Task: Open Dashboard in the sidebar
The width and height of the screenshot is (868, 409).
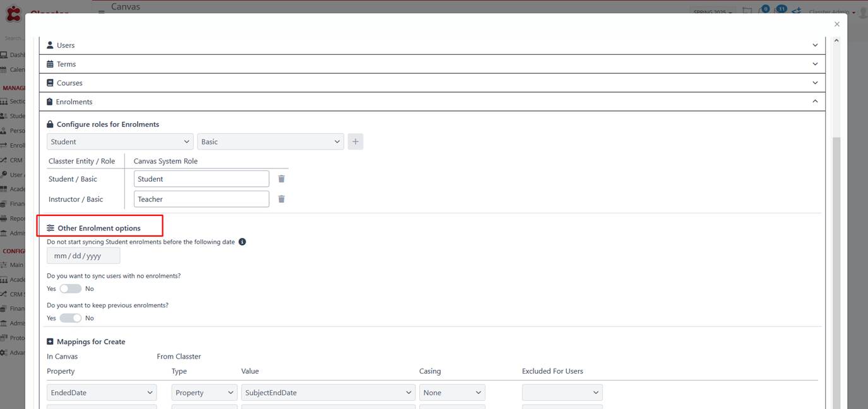Action: (13, 55)
